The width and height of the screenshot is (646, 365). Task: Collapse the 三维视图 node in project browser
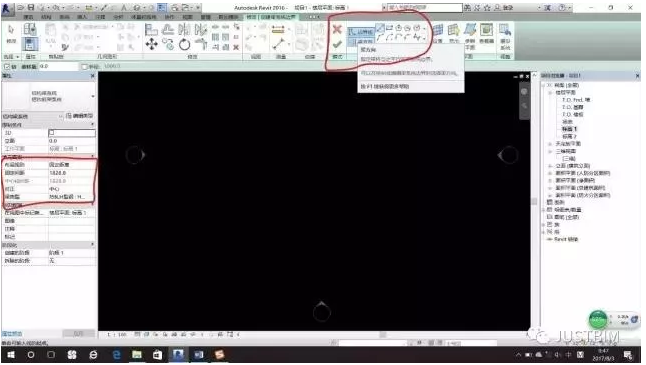click(x=550, y=151)
